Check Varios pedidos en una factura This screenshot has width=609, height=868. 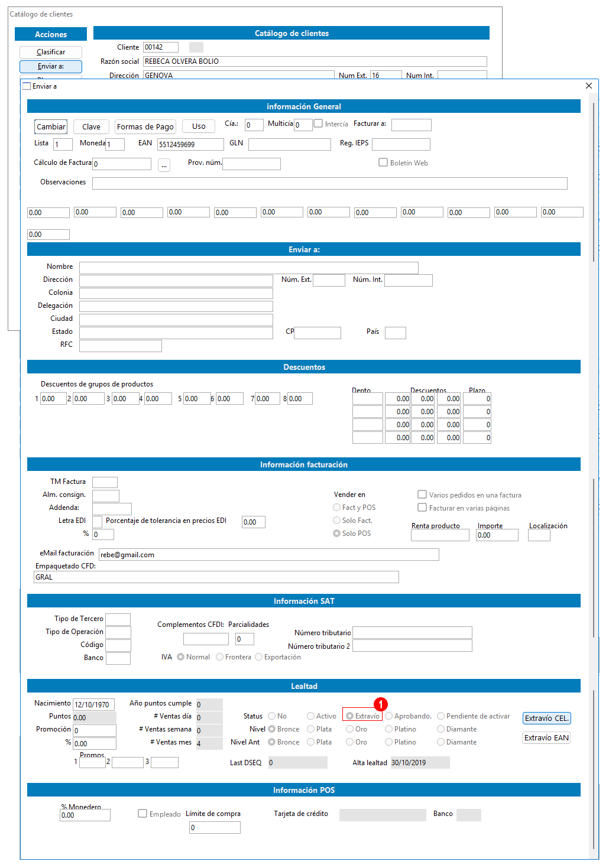[x=422, y=495]
